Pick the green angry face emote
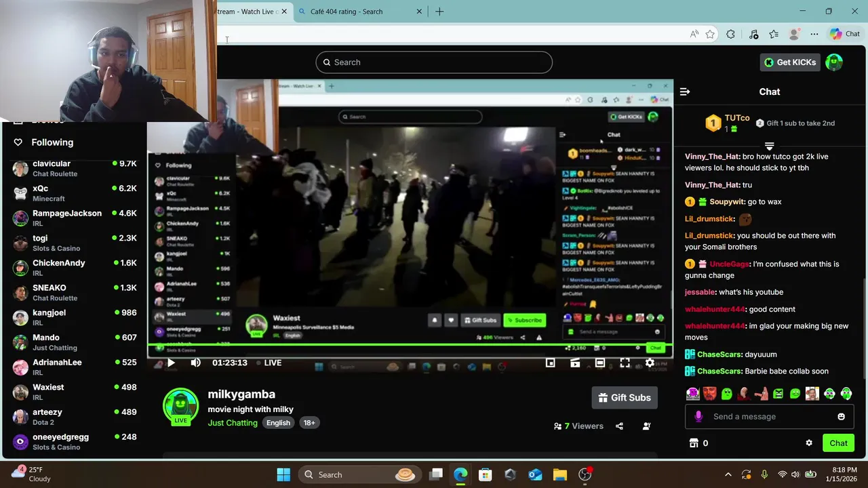 point(778,394)
